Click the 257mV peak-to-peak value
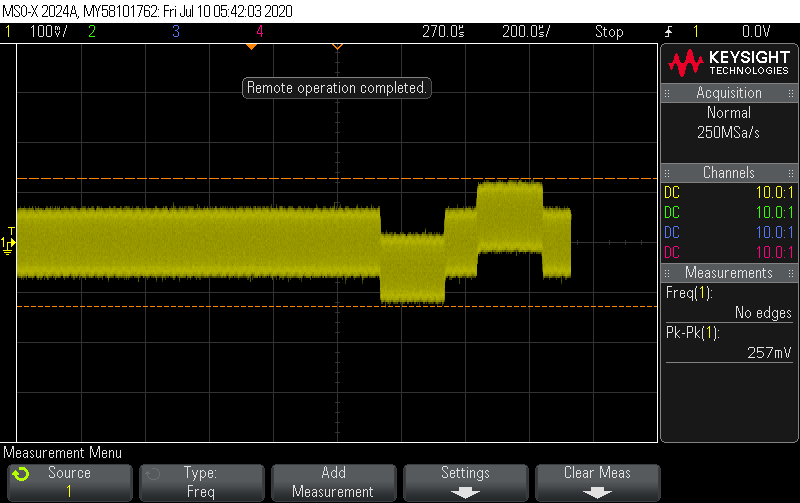 pos(769,353)
